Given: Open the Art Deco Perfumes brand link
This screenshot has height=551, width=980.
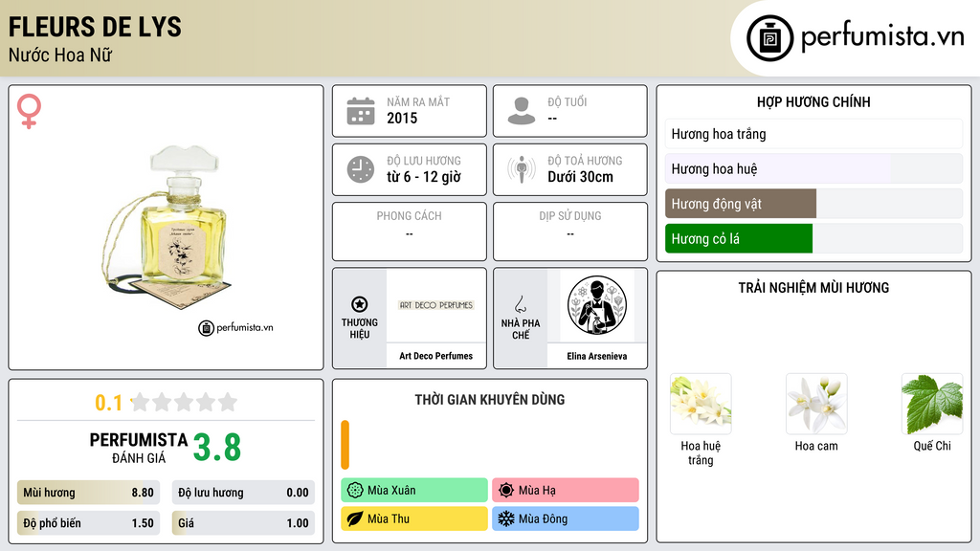Looking at the screenshot, I should click(x=436, y=356).
